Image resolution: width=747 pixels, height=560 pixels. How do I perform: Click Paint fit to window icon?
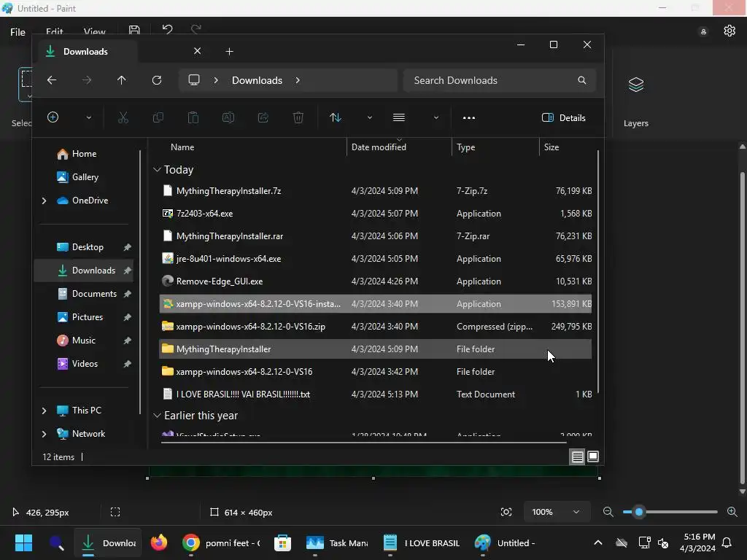506,512
